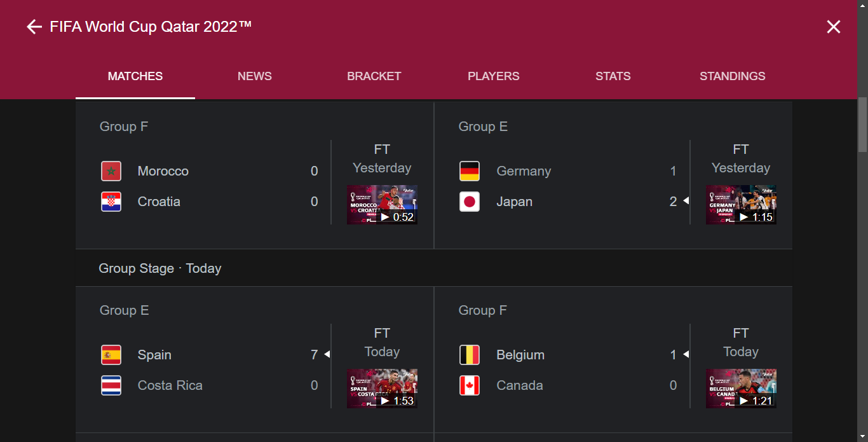Open the BRACKET tab

374,76
